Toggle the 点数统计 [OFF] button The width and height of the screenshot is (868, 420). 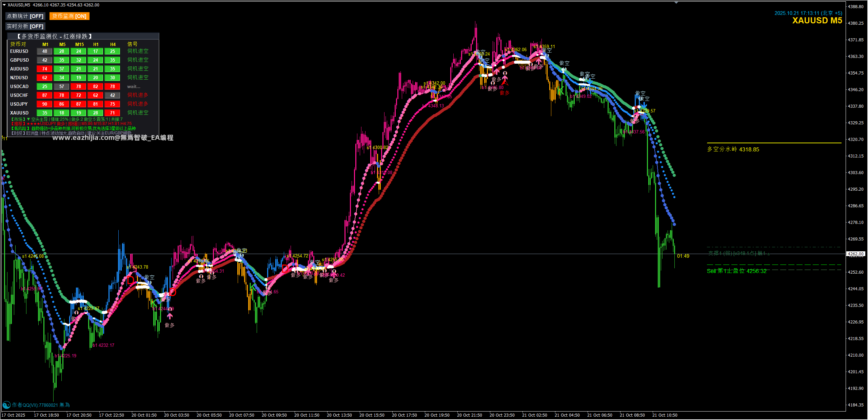(25, 16)
